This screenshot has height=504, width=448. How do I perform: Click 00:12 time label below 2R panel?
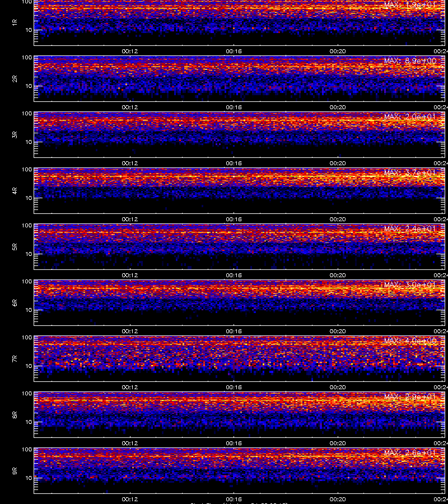click(x=130, y=108)
